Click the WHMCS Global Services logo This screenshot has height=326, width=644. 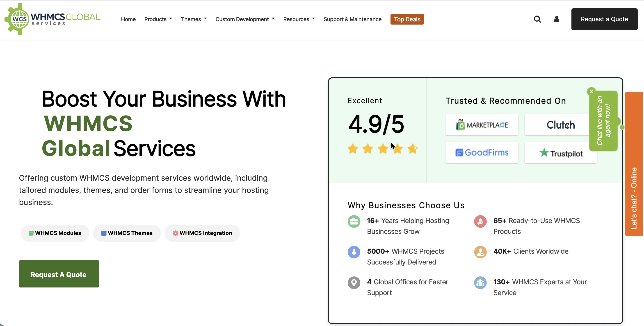coord(53,19)
